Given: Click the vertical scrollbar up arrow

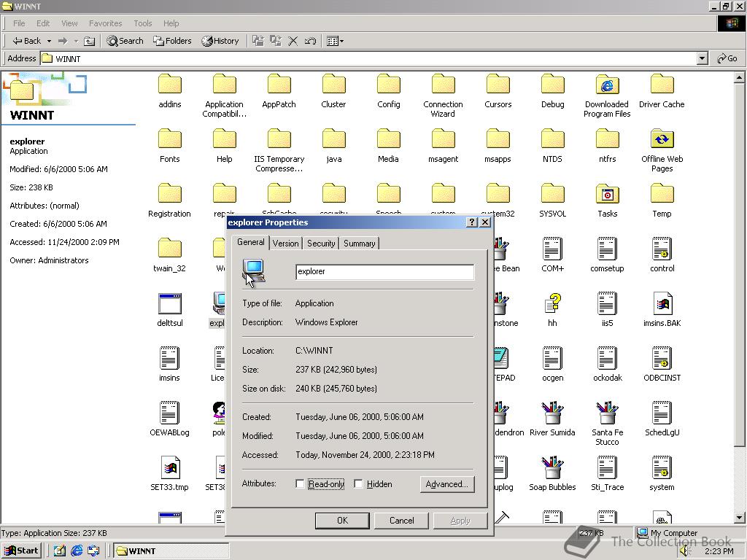Looking at the screenshot, I should [740, 77].
